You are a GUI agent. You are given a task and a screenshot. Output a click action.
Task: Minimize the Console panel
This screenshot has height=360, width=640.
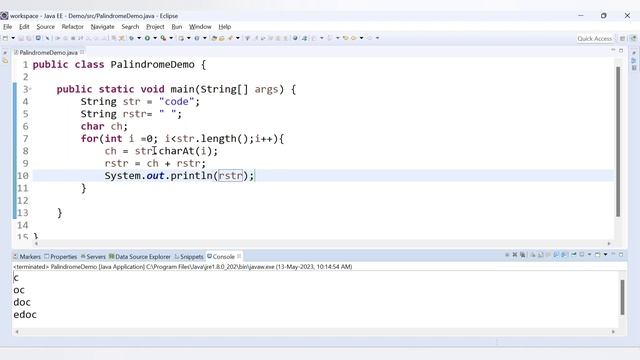pos(613,254)
